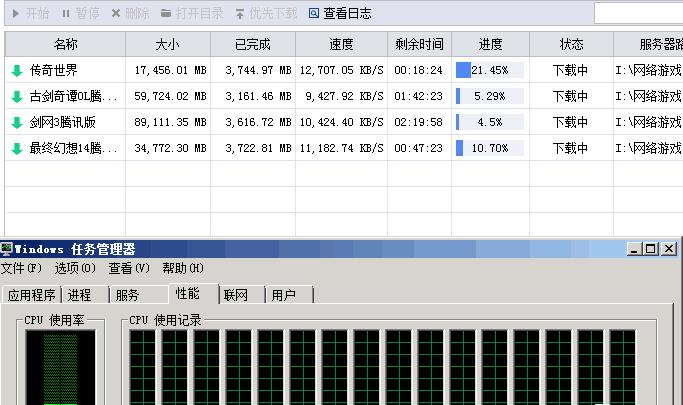The width and height of the screenshot is (683, 405).
Task: Sort by the 名称 column header
Action: click(x=65, y=44)
